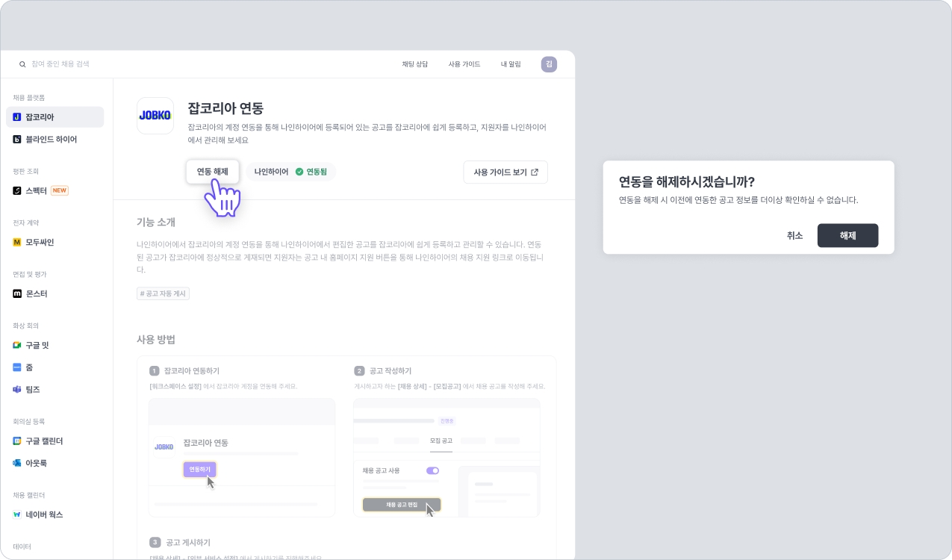The height and width of the screenshot is (560, 952).
Task: Select 잡코리아 sidebar label
Action: coord(40,117)
